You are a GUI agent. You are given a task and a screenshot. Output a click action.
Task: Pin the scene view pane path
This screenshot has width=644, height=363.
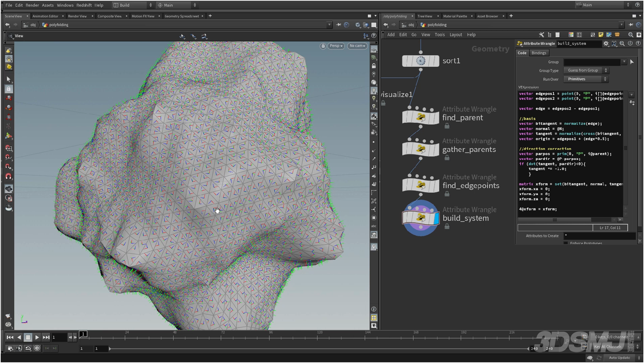[x=339, y=25]
